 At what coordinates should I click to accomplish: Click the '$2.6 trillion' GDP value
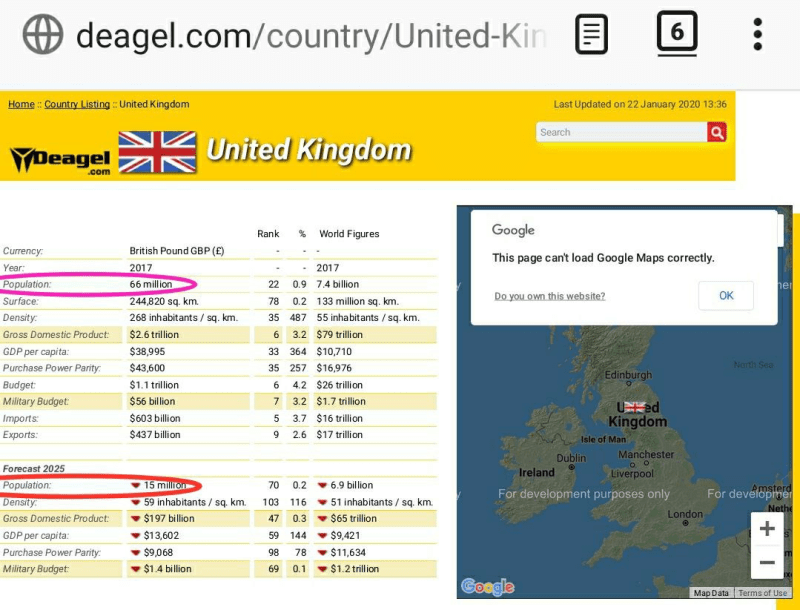154,335
